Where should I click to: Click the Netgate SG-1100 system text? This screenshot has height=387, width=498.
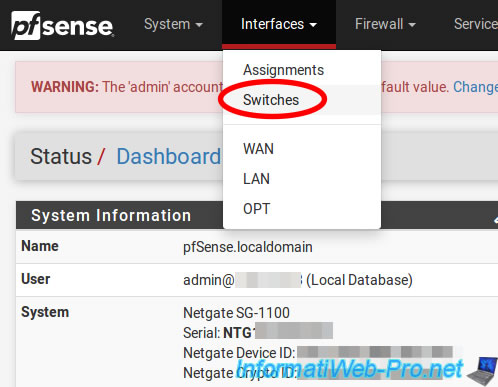(x=236, y=313)
